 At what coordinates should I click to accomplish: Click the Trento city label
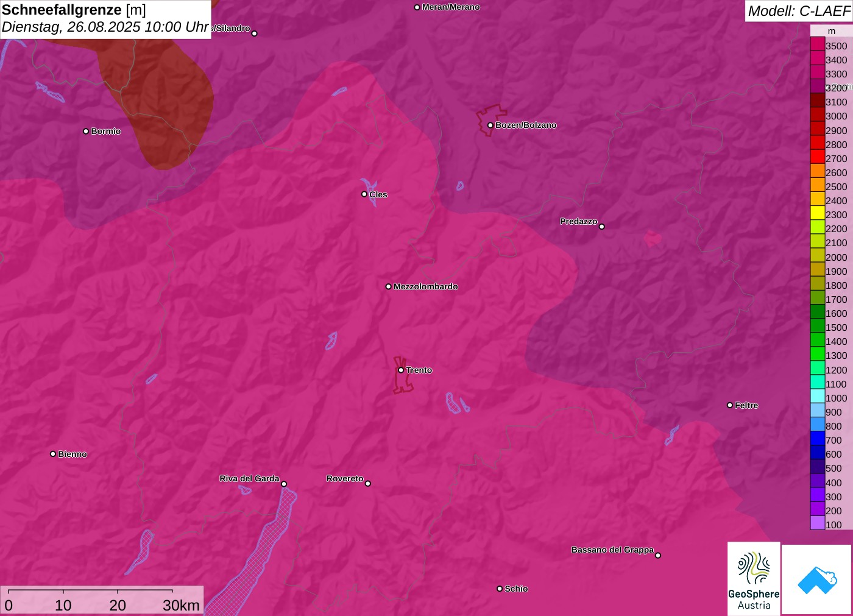pos(419,370)
